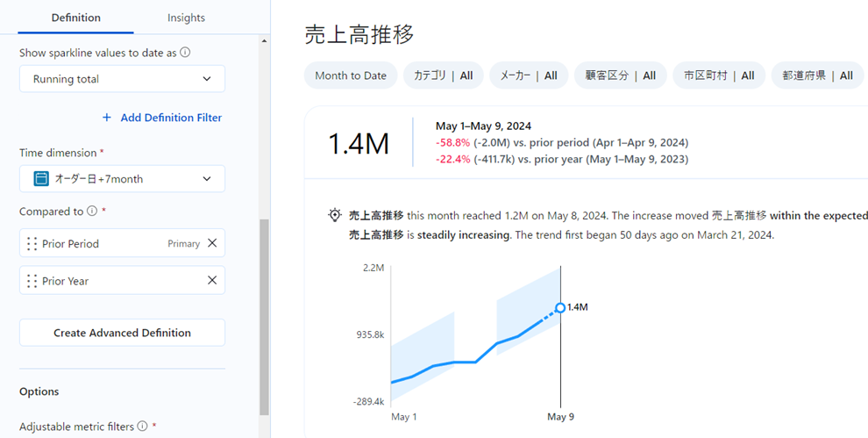Click the left panel vertical scrollbar
Viewport: 868px width, 438px height.
click(264, 316)
